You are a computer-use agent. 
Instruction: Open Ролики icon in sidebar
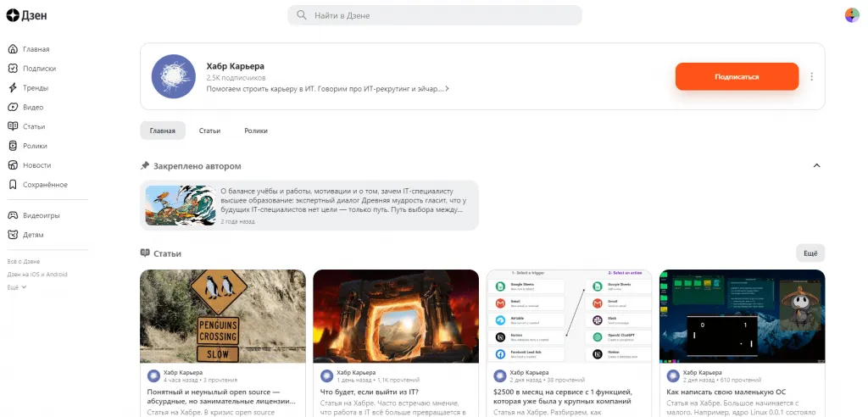tap(13, 146)
